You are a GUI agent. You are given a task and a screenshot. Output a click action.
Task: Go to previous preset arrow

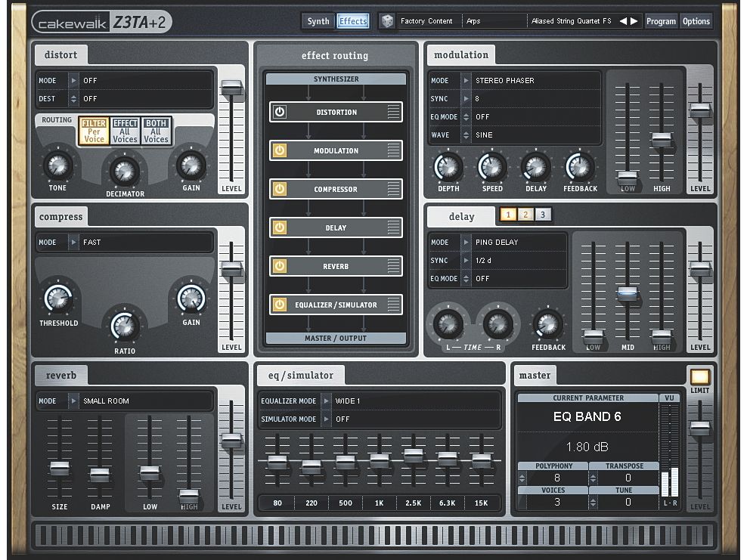623,21
